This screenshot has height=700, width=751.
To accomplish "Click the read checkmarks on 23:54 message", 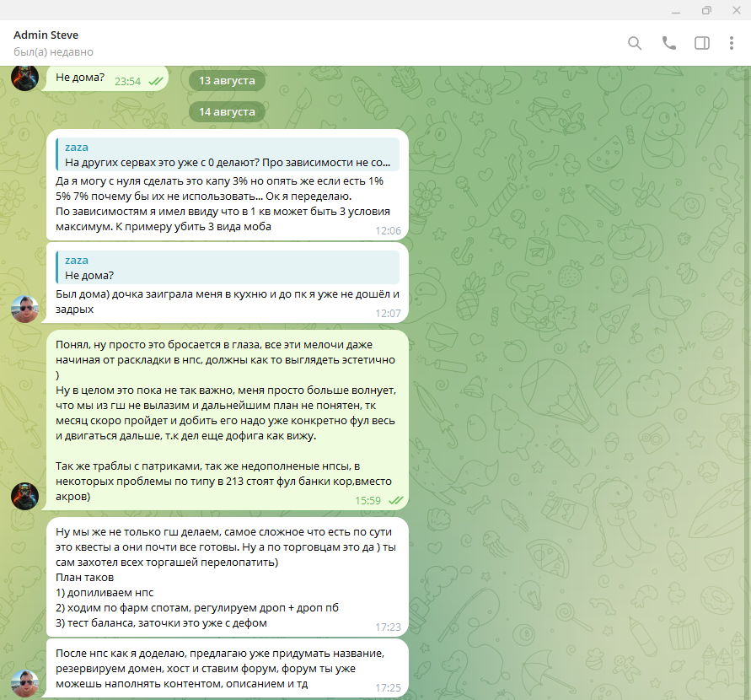I will coord(156,82).
